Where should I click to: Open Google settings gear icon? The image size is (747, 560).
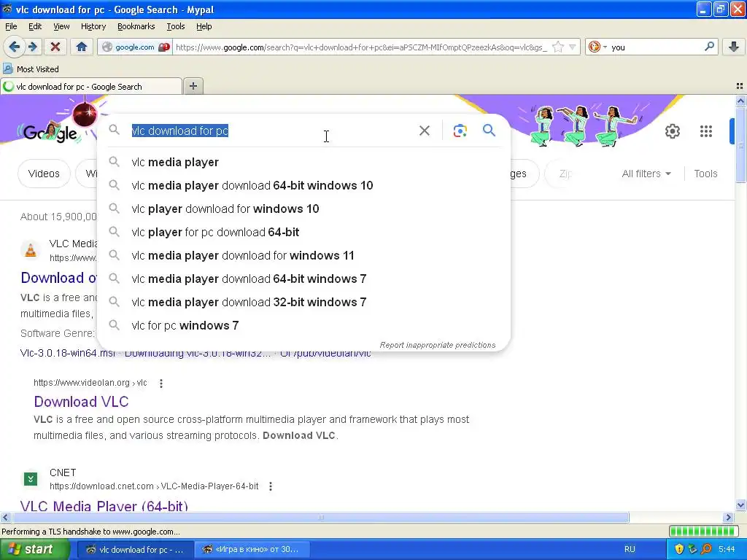point(672,131)
